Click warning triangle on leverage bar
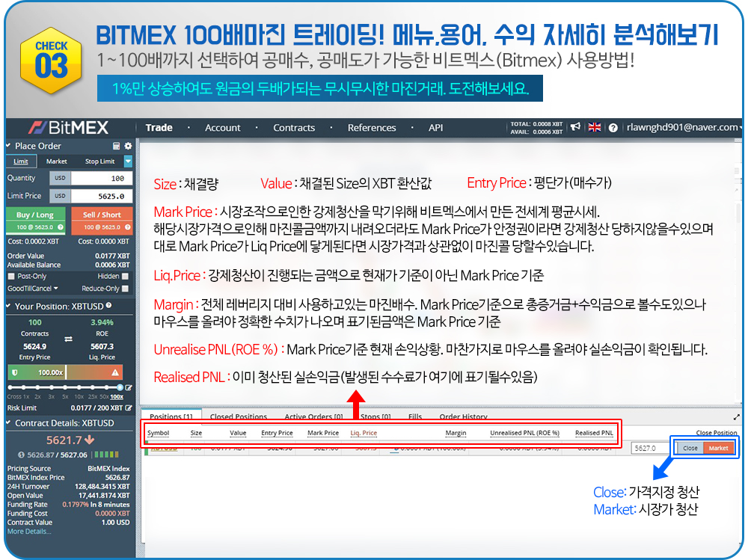 115,372
